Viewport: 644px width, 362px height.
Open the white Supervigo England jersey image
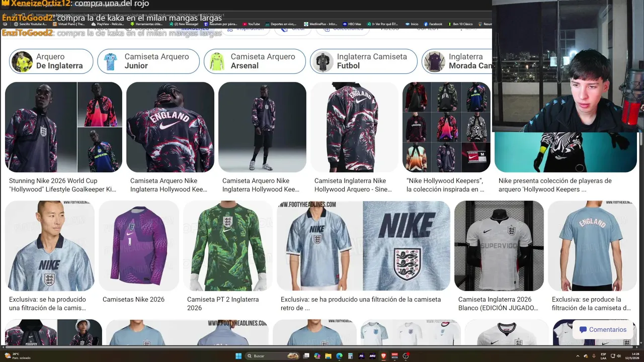tap(499, 246)
